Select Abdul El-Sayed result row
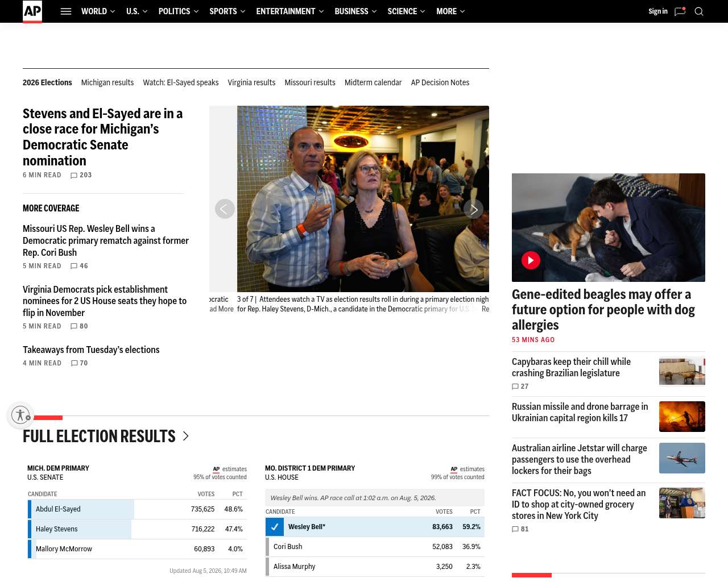The height and width of the screenshot is (582, 728). point(137,509)
